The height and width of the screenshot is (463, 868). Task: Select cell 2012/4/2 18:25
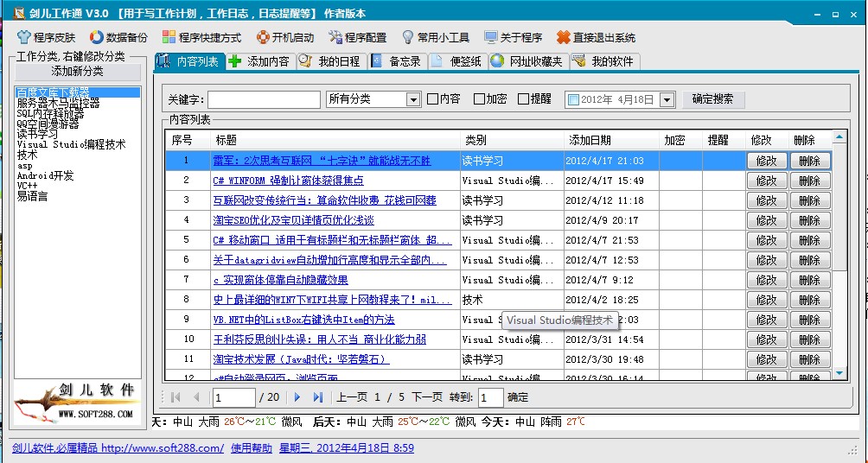point(612,301)
